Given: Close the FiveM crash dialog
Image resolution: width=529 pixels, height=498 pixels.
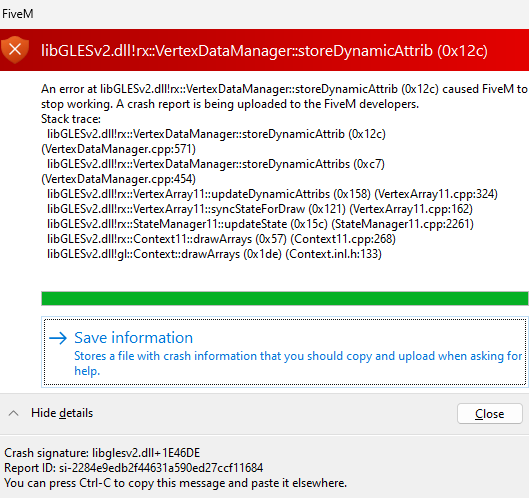Looking at the screenshot, I should 490,414.
